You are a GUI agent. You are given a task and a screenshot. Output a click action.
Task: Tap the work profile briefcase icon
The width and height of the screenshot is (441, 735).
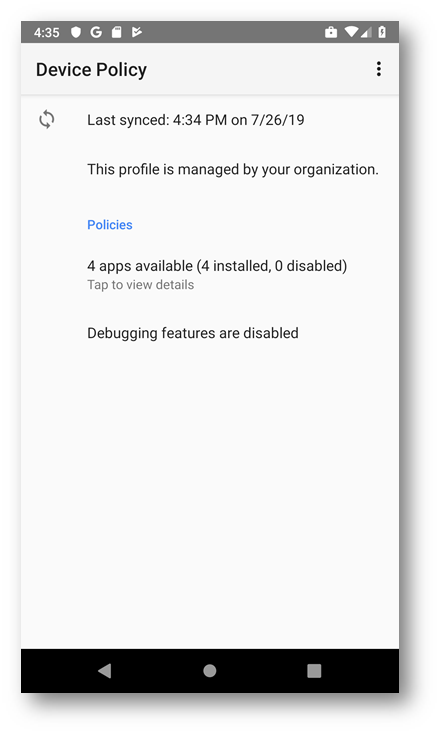[331, 32]
